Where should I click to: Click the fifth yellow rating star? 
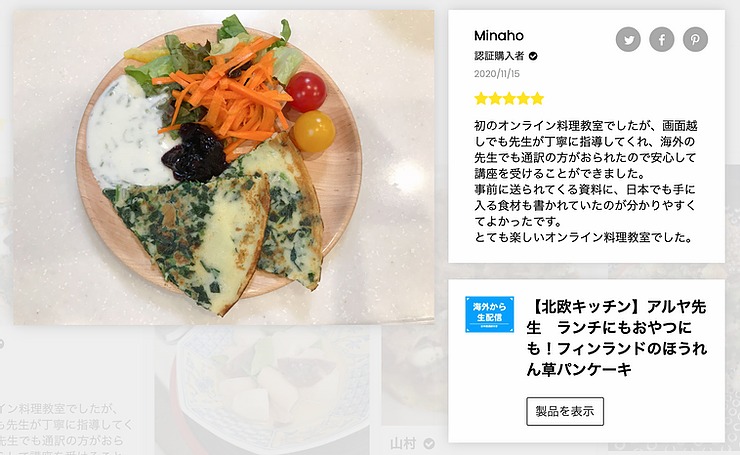[538, 99]
